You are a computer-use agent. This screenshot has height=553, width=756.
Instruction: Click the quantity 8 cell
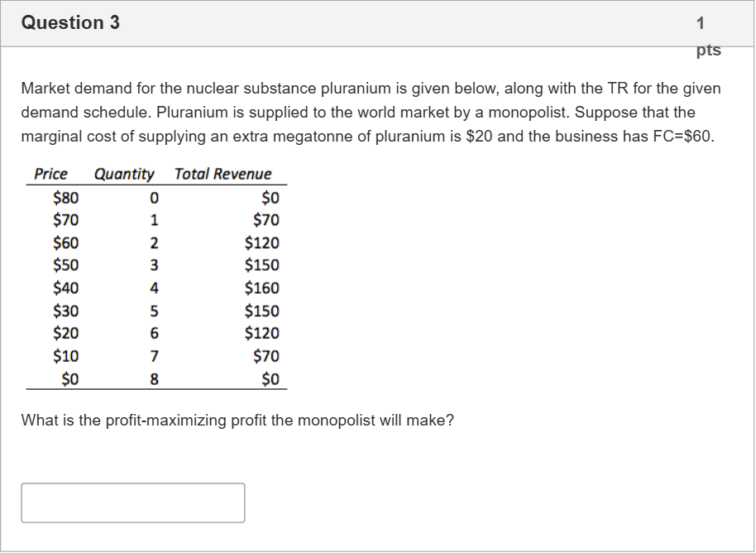[x=153, y=380]
